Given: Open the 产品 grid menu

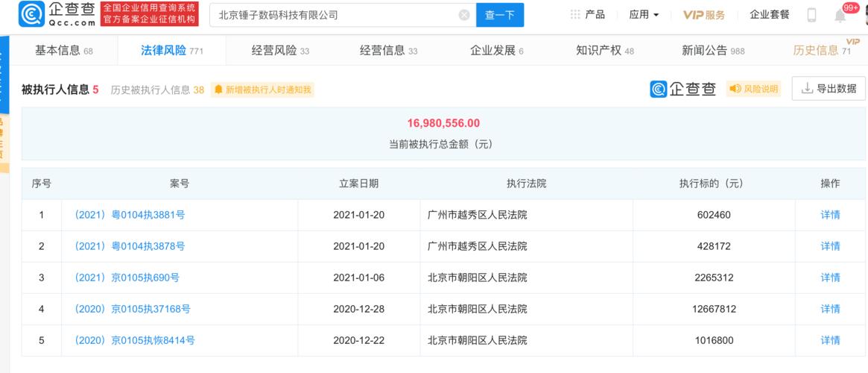Looking at the screenshot, I should [x=588, y=14].
